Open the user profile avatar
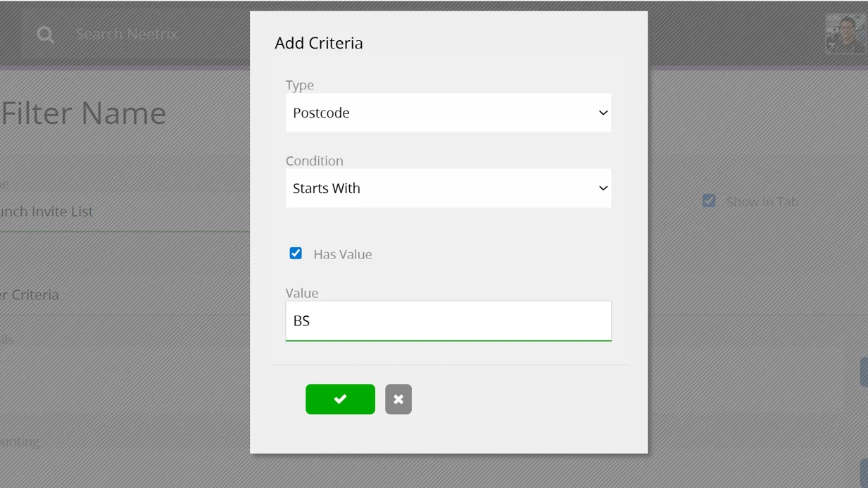This screenshot has height=488, width=868. tap(845, 34)
